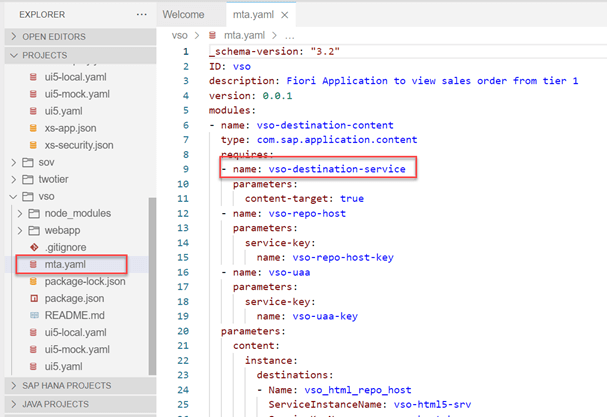Click the explorer vertical scrollbar
The width and height of the screenshot is (607, 417).
tap(152, 286)
